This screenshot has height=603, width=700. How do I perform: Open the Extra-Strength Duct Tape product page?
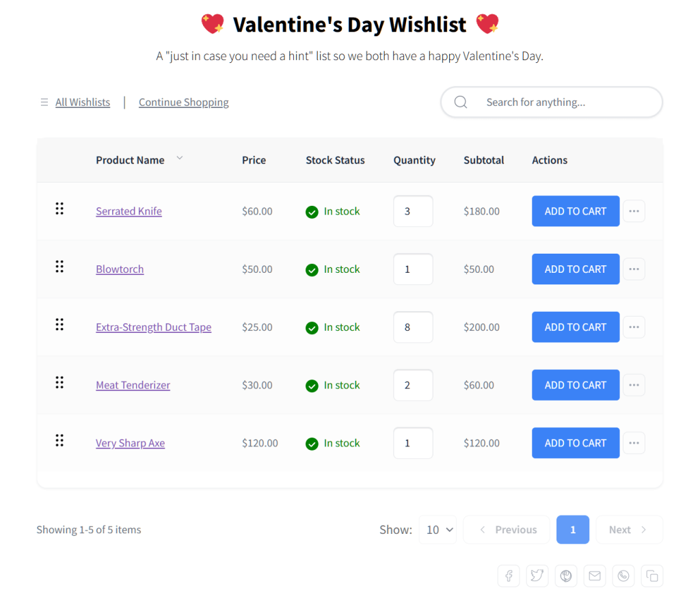(x=153, y=327)
